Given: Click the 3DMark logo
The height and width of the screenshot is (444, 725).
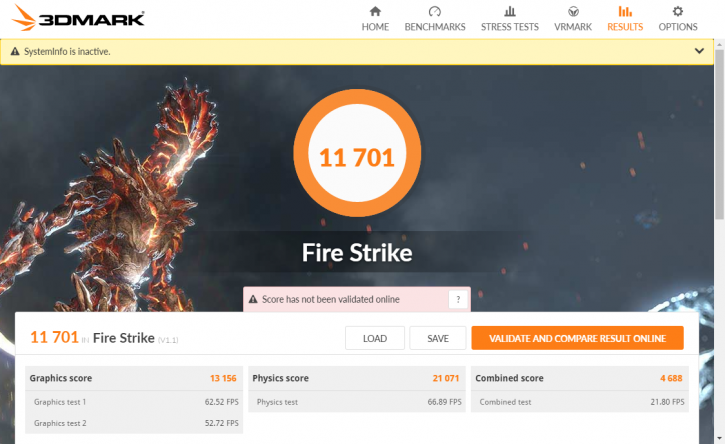Looking at the screenshot, I should click(x=78, y=18).
